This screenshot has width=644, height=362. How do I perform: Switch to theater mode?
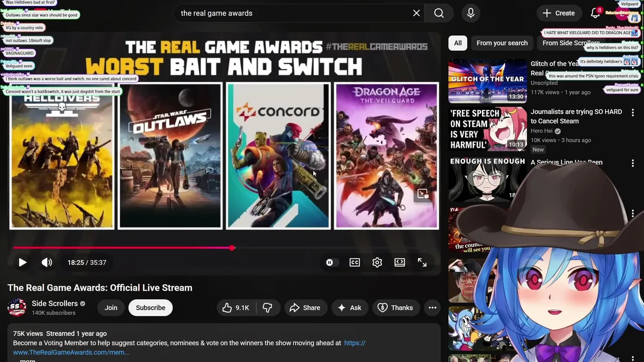click(x=399, y=262)
